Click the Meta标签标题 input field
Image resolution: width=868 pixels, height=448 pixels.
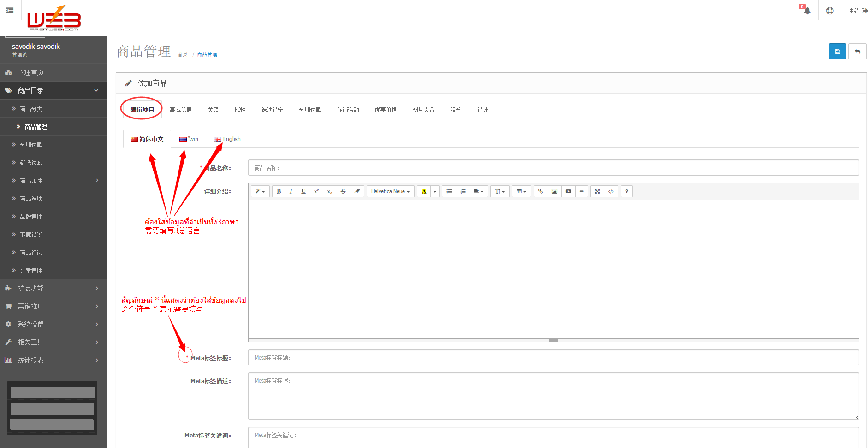coord(553,358)
